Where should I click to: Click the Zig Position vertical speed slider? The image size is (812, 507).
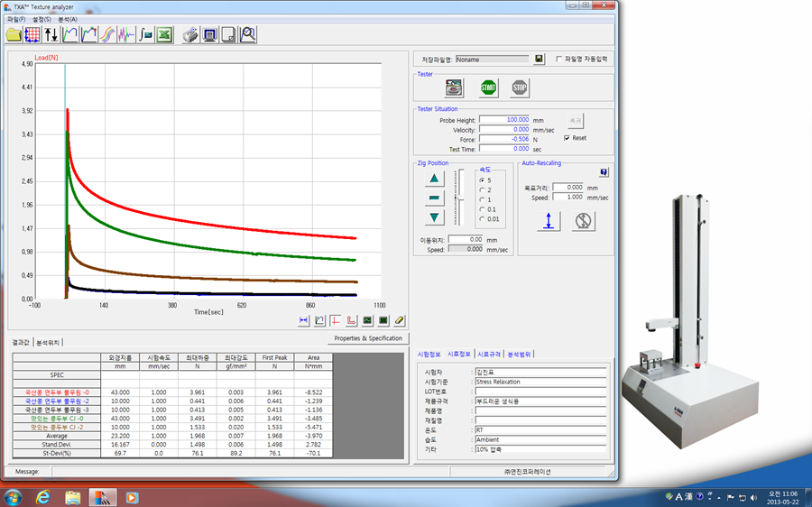(x=460, y=198)
